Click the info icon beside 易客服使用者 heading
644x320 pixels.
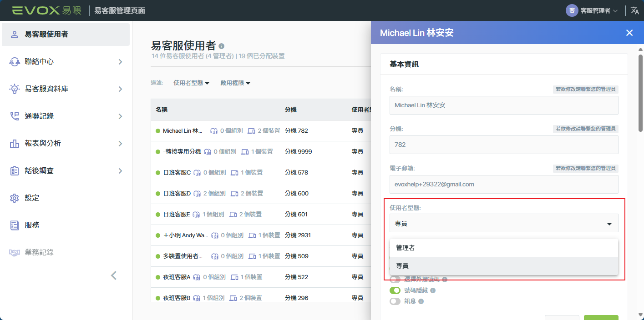[x=221, y=46]
